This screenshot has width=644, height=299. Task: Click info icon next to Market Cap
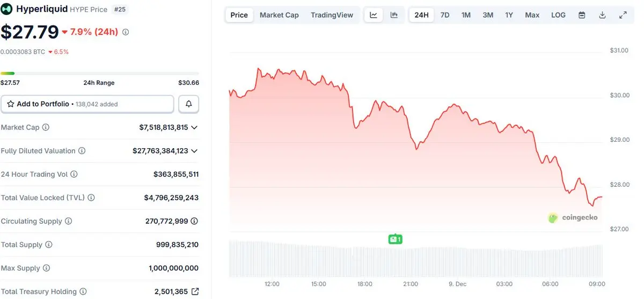46,127
